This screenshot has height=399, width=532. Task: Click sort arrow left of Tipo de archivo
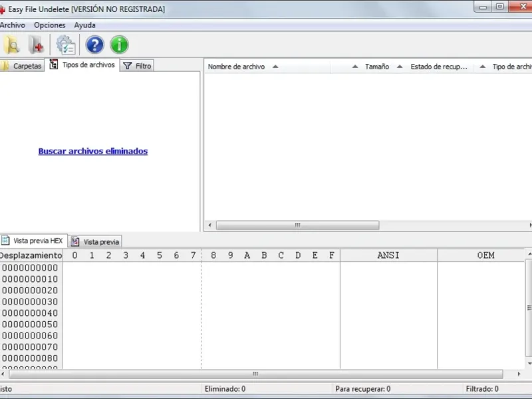pyautogui.click(x=483, y=66)
